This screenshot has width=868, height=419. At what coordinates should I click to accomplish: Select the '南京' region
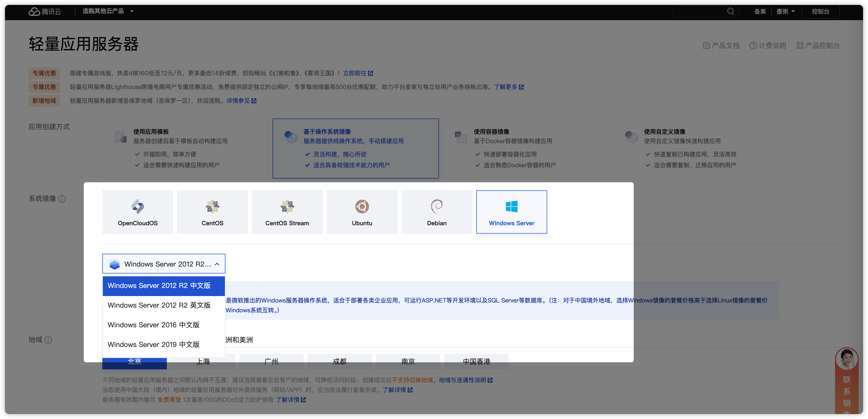click(x=408, y=361)
